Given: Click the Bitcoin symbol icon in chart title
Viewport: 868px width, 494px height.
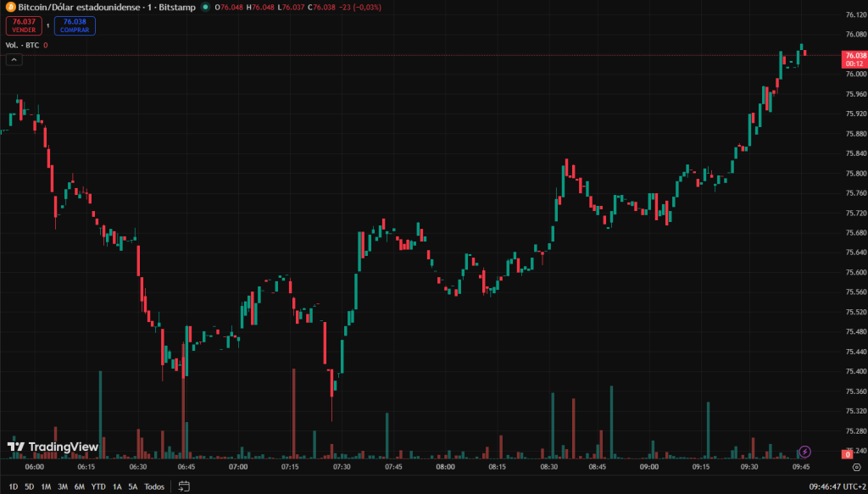Looking at the screenshot, I should pos(11,7).
